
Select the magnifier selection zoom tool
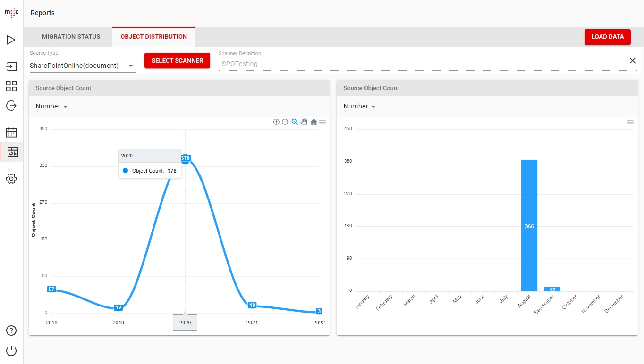pos(295,122)
